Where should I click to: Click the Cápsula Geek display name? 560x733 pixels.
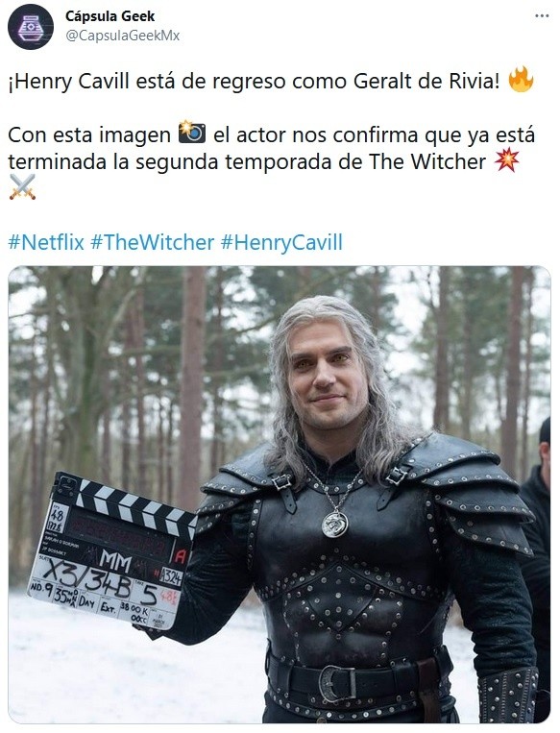tap(110, 16)
